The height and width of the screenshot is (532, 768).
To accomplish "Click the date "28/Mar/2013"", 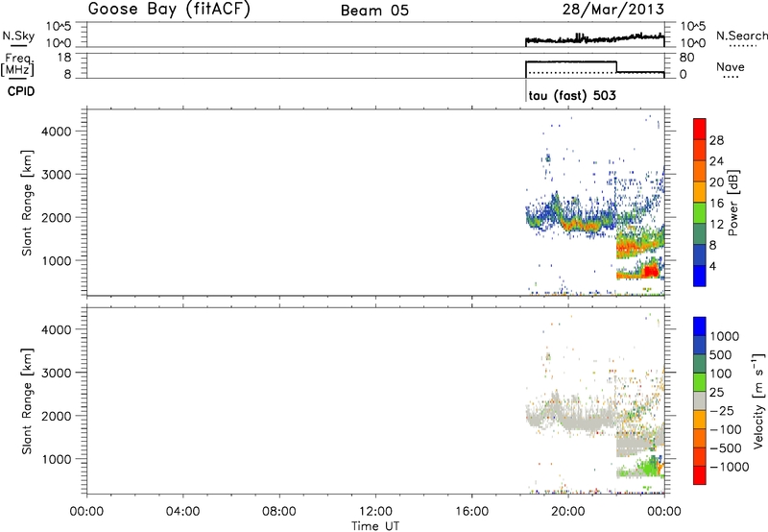I will [x=613, y=9].
